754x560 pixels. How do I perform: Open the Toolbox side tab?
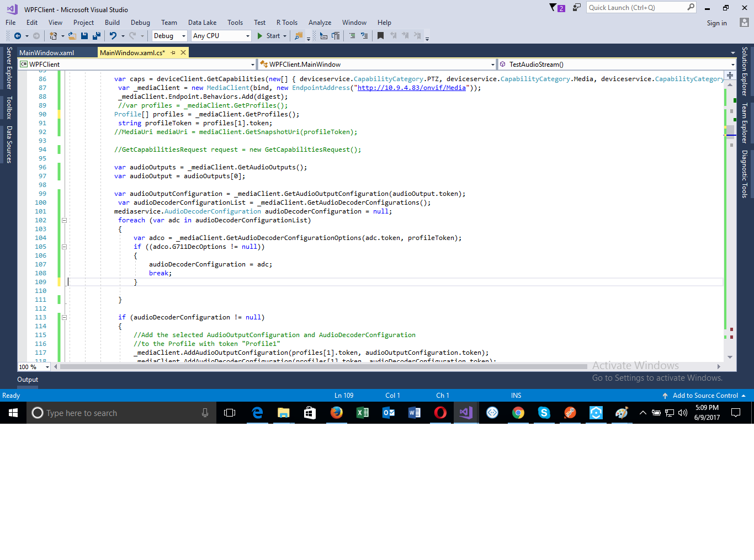pos(9,108)
